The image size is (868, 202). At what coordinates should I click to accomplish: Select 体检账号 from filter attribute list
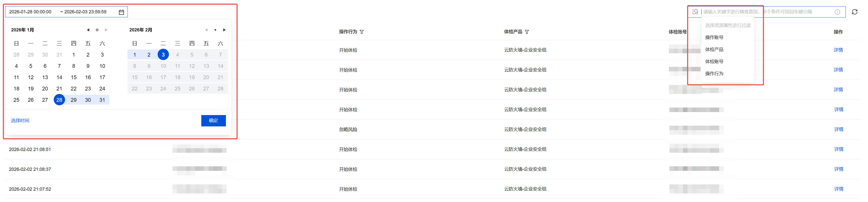tap(714, 62)
